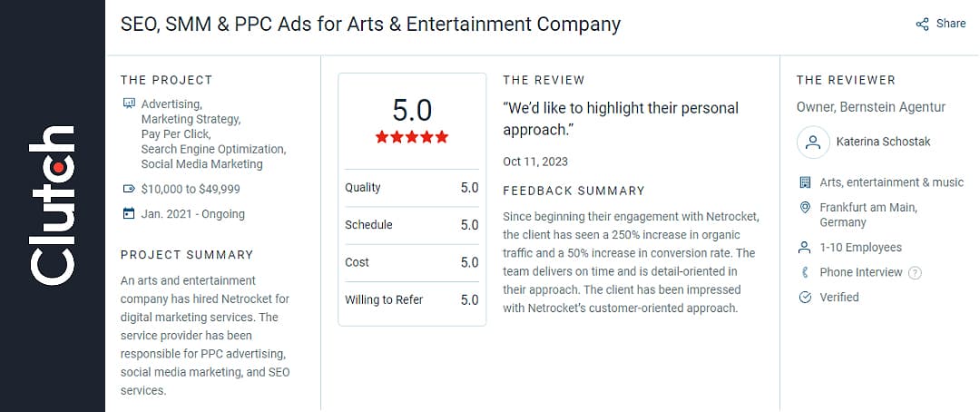Click the review title heading

coord(370,25)
